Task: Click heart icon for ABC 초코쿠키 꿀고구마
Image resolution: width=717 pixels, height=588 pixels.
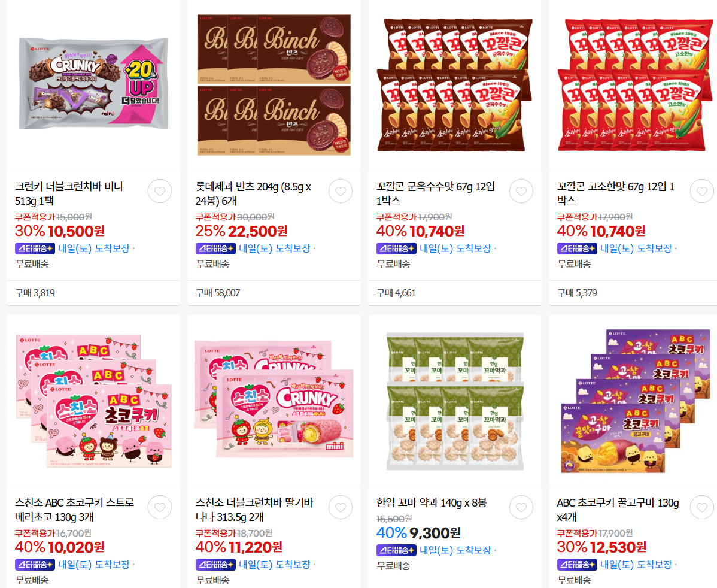Action: 702,507
